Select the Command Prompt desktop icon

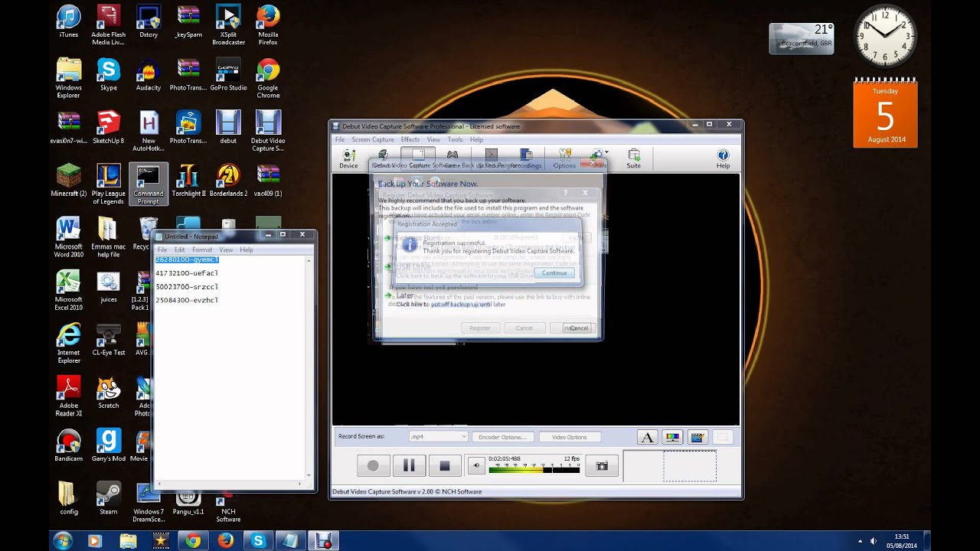(x=149, y=184)
